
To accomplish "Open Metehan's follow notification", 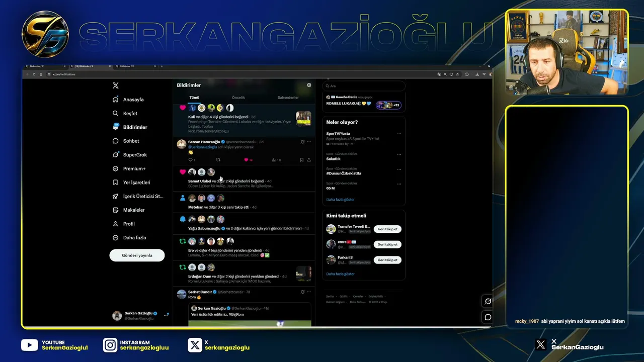I will (244, 202).
